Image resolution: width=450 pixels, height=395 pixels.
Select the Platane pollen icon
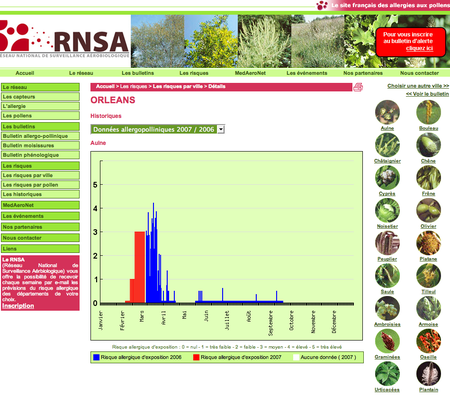point(428,243)
